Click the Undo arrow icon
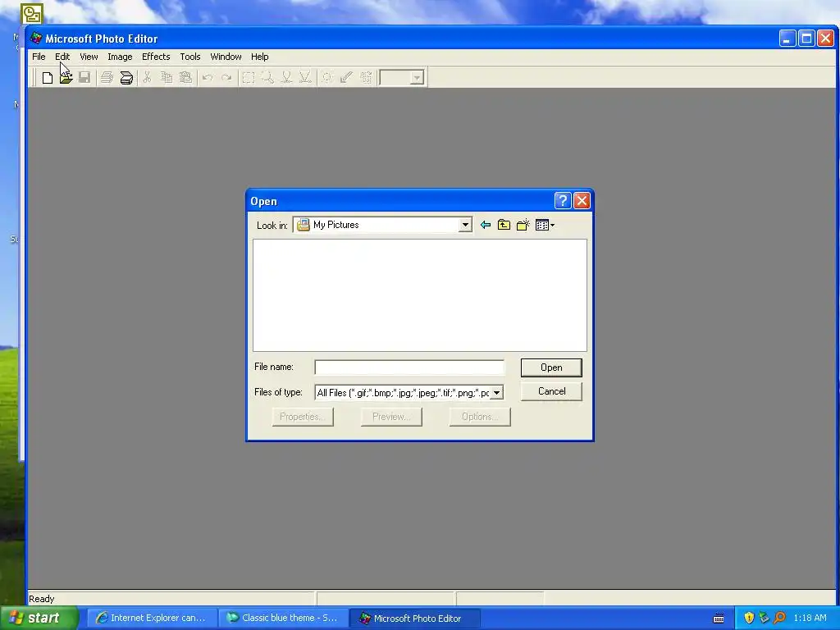840x630 pixels. (x=208, y=78)
